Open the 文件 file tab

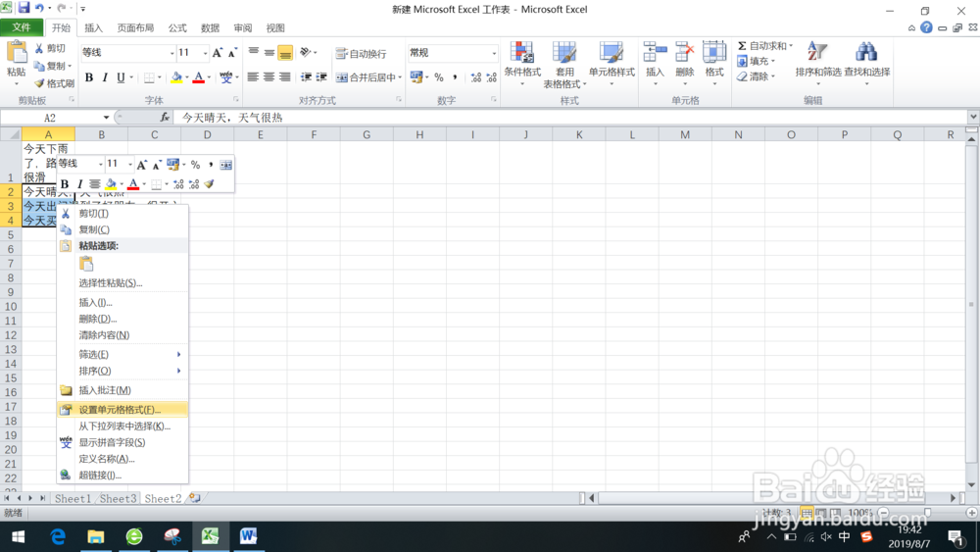tap(22, 27)
